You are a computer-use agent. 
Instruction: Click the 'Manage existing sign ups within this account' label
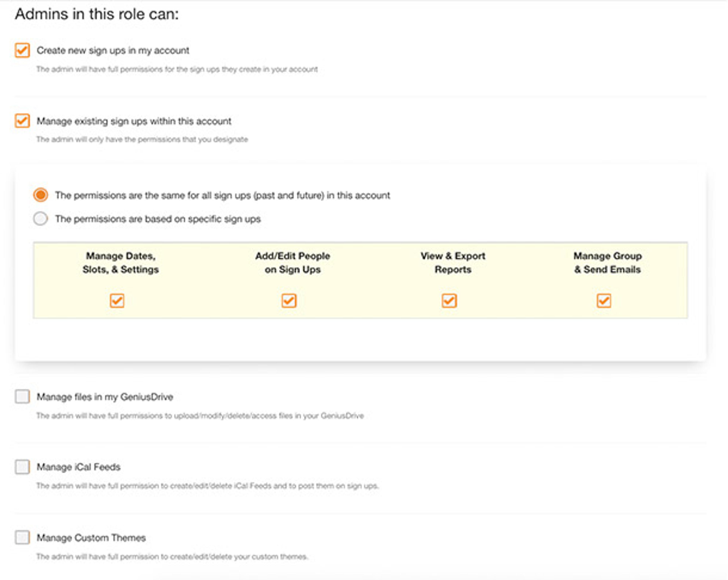coord(134,121)
